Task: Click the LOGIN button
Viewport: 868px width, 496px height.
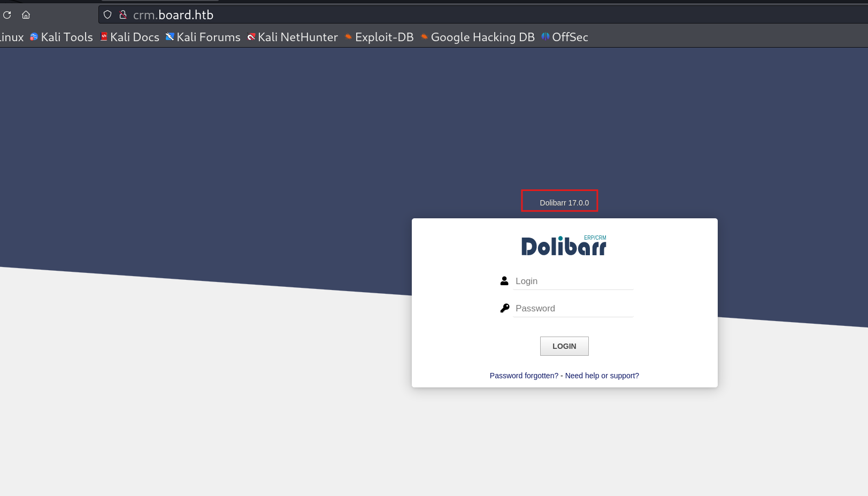Action: (x=564, y=346)
